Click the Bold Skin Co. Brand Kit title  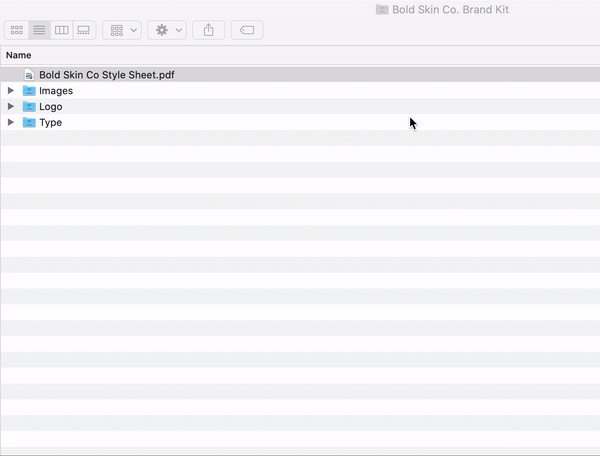(450, 10)
